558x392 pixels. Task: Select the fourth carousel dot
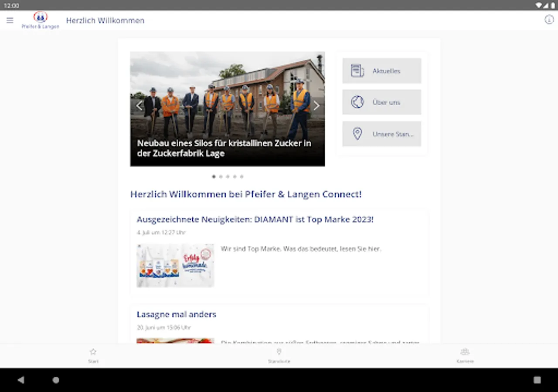235,176
